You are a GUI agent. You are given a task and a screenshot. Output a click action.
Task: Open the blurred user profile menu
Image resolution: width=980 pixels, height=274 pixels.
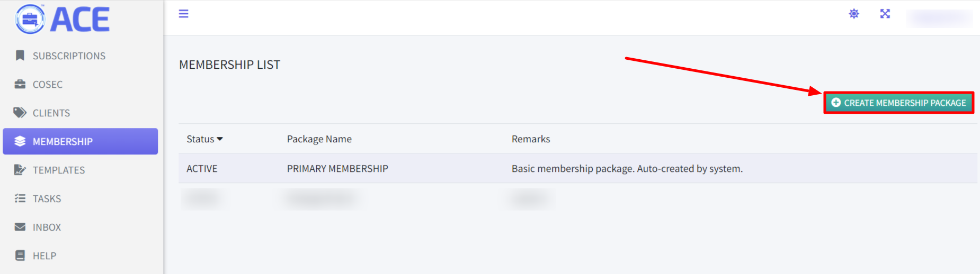[x=939, y=17]
